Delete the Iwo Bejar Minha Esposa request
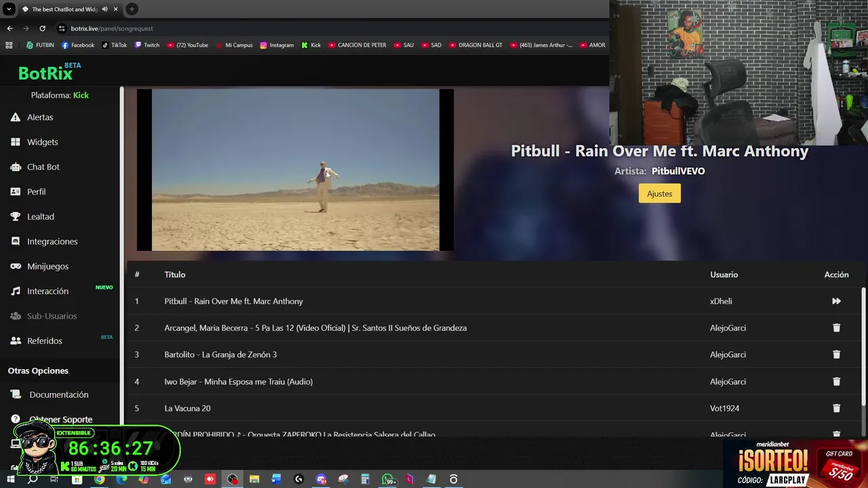This screenshot has height=488, width=868. (836, 382)
